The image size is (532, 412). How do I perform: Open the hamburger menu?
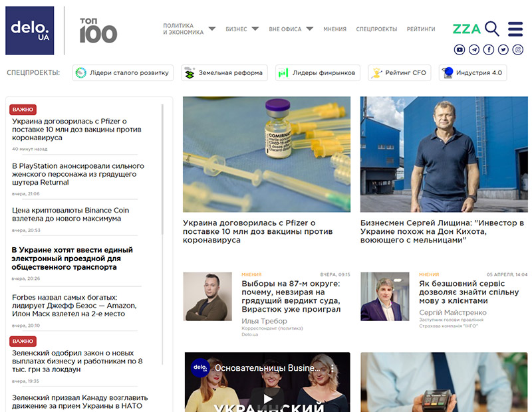515,29
